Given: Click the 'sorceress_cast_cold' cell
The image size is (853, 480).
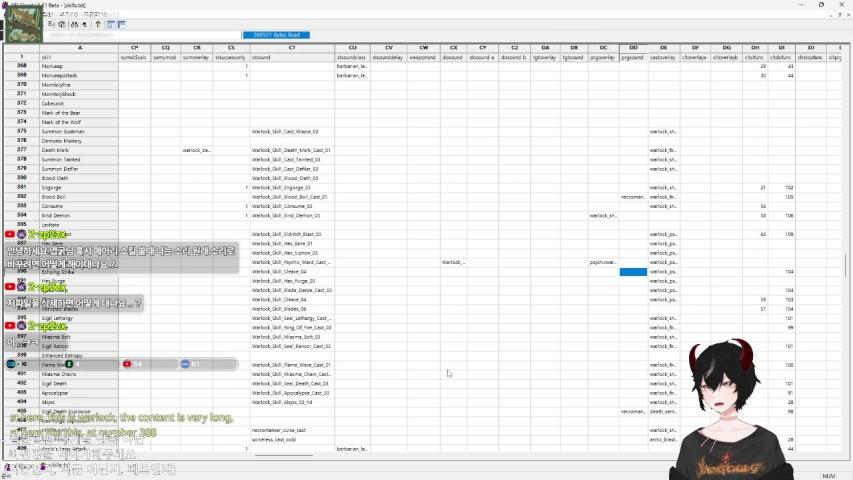Looking at the screenshot, I should (x=292, y=439).
